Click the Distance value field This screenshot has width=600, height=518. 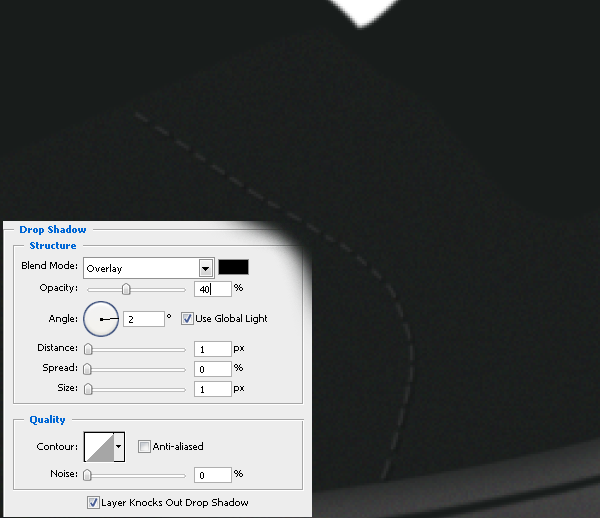tap(213, 349)
